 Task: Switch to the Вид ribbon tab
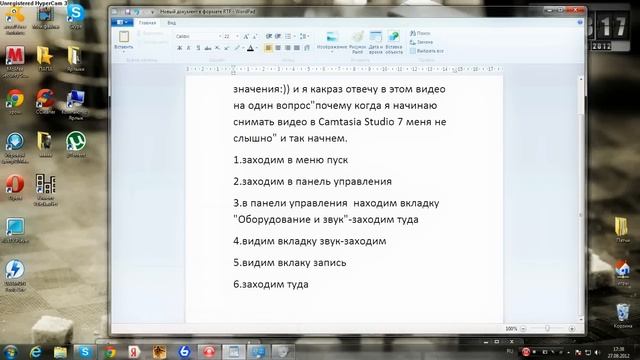point(172,23)
